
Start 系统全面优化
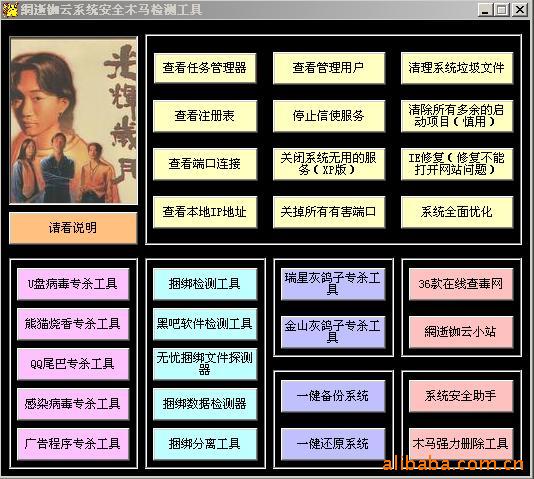click(x=457, y=212)
